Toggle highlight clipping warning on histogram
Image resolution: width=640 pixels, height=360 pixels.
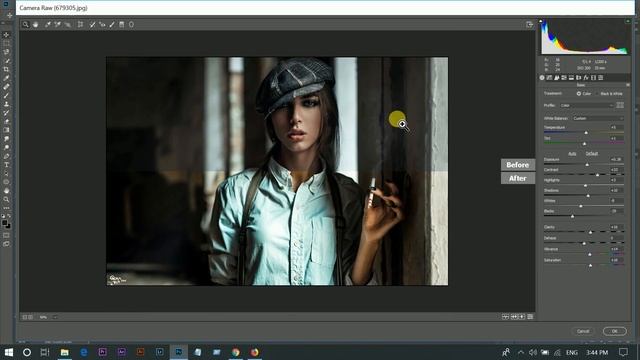click(x=628, y=21)
